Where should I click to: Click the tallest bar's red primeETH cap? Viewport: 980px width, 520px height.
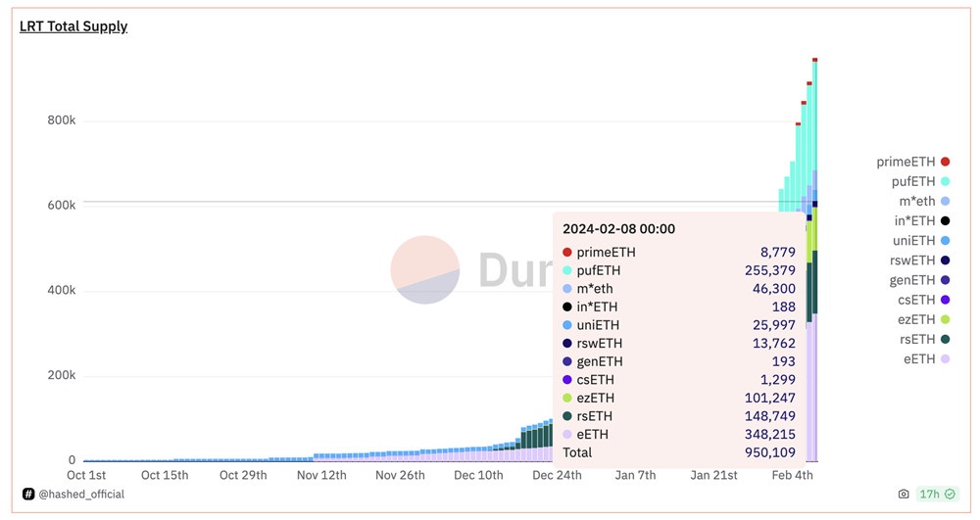pyautogui.click(x=814, y=60)
